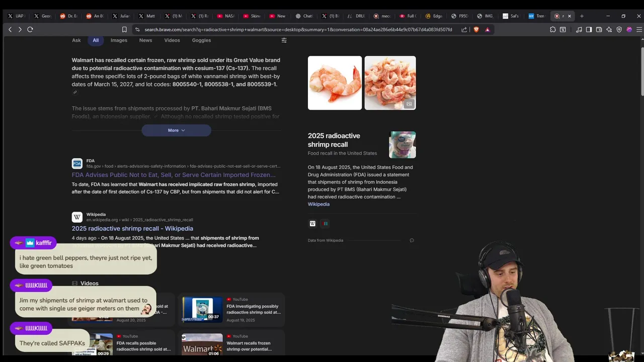Click the Wikipedia favicon in the second result

(77, 217)
